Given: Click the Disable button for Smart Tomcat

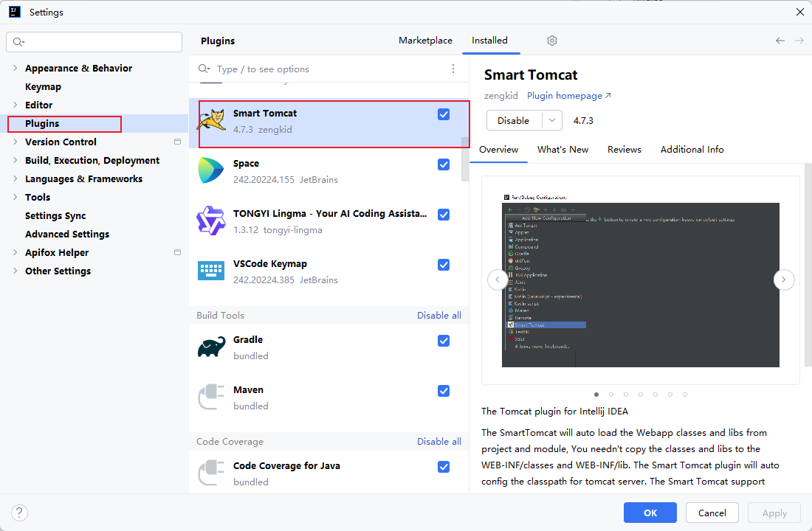Looking at the screenshot, I should click(514, 121).
